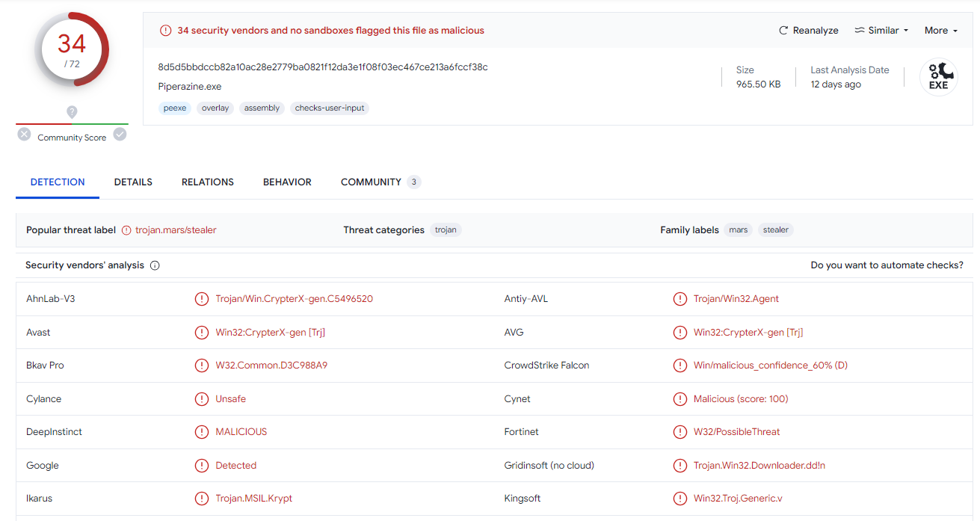
Task: Click the alert icon beside trojan.mars/stealer label
Action: 126,230
